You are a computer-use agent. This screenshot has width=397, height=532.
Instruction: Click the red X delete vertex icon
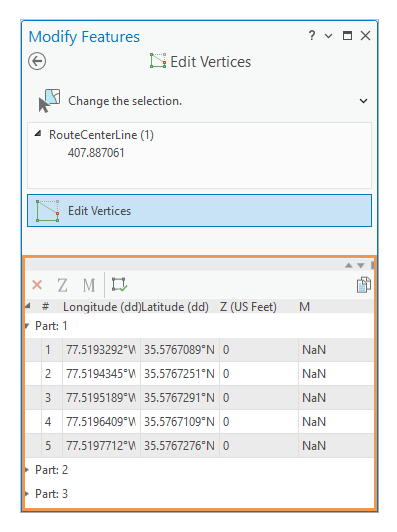click(x=37, y=285)
